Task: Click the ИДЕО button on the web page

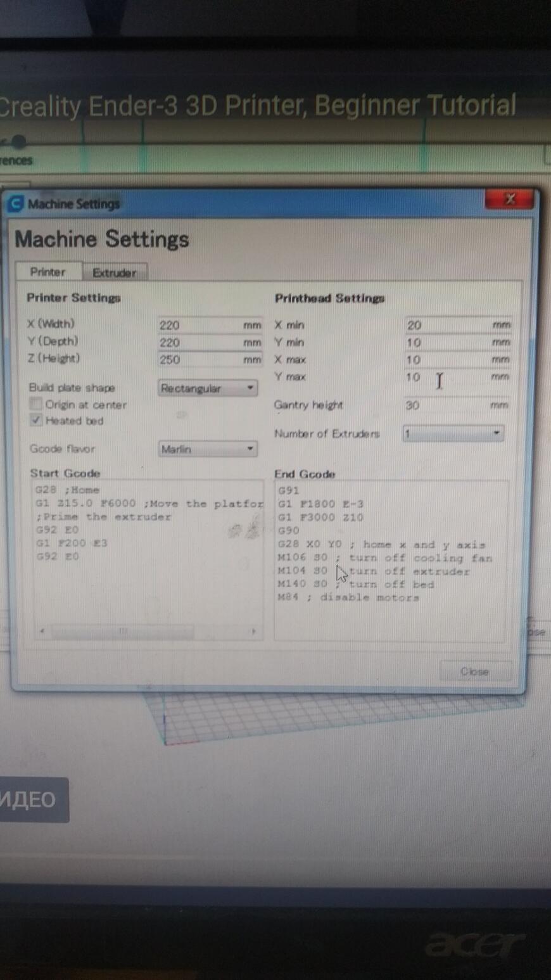Action: [x=30, y=799]
